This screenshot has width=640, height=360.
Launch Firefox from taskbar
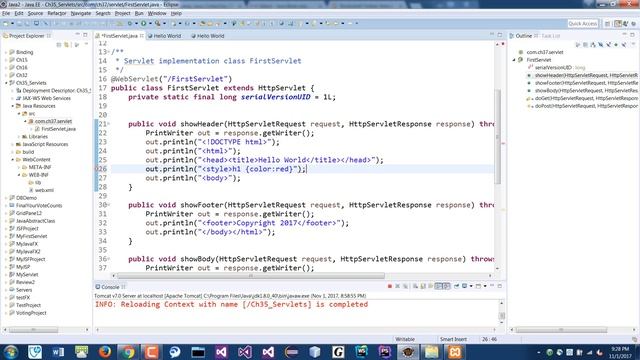(105, 352)
